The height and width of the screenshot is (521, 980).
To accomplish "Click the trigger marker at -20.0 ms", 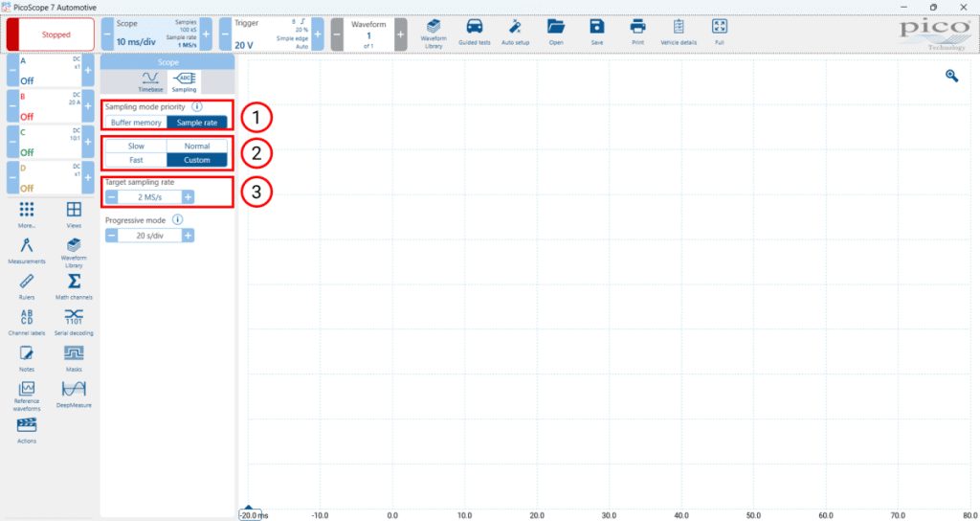I will point(249,513).
